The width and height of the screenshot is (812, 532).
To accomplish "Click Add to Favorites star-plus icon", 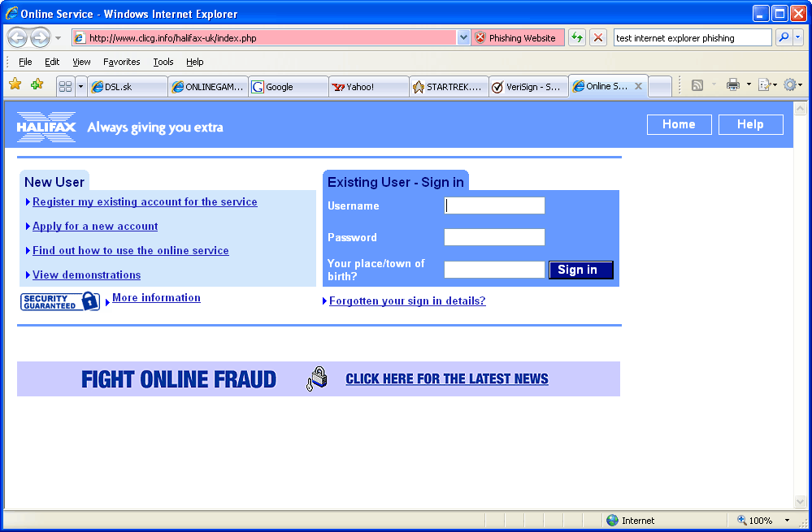I will pos(37,84).
